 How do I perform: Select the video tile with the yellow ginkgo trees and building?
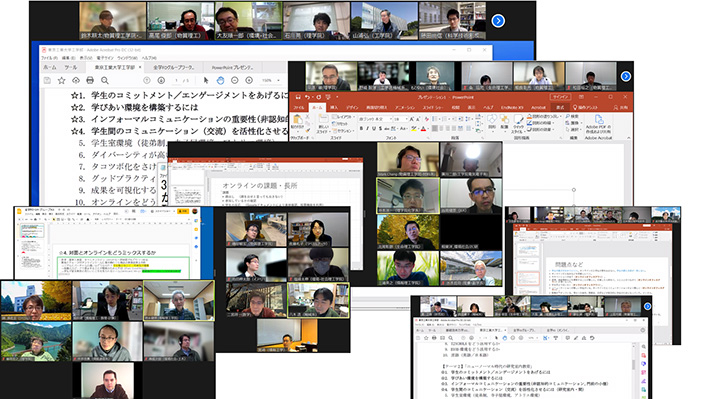(x=36, y=301)
